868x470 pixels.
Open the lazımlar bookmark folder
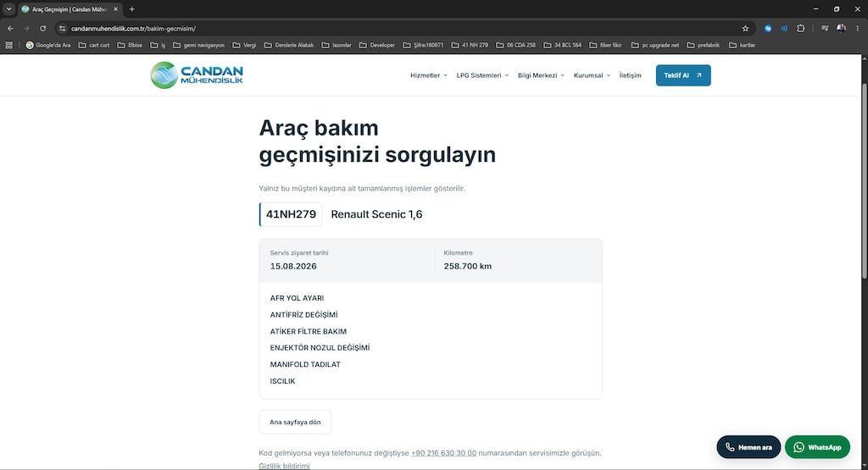[337, 46]
